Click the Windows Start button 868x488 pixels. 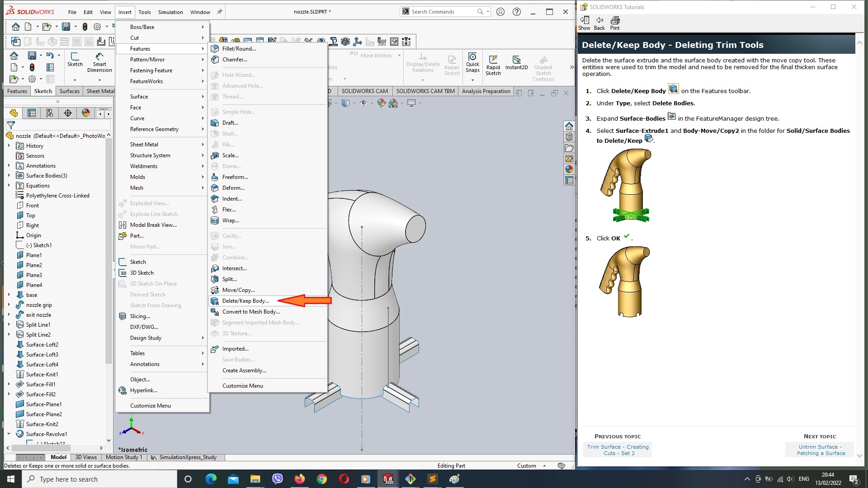click(11, 479)
